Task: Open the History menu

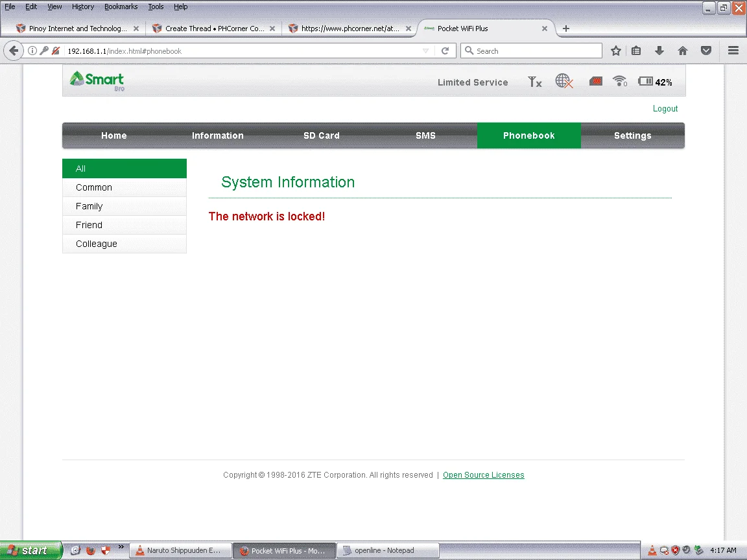Action: pos(83,6)
